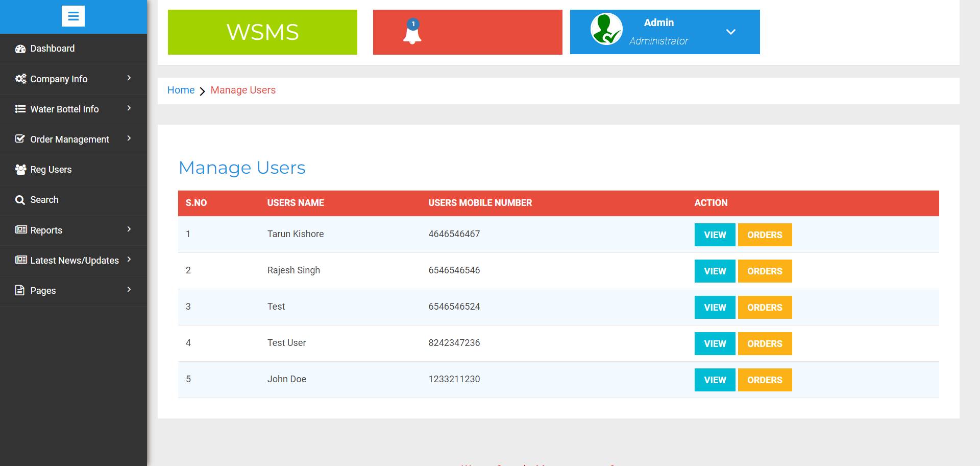Click the Manage Users breadcrumb text
The height and width of the screenshot is (466, 980).
coord(243,90)
